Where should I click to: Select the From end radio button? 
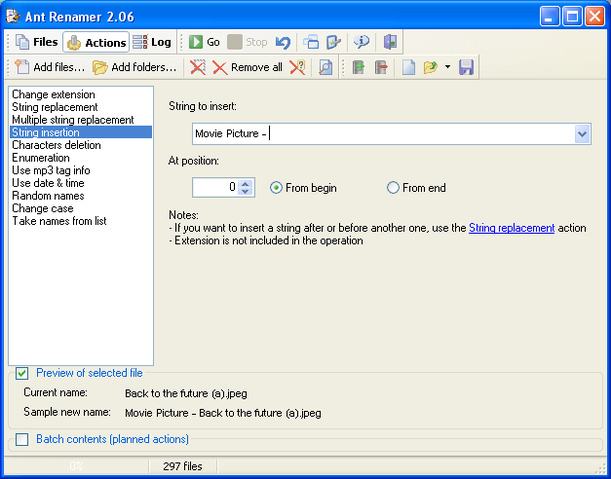click(416, 188)
